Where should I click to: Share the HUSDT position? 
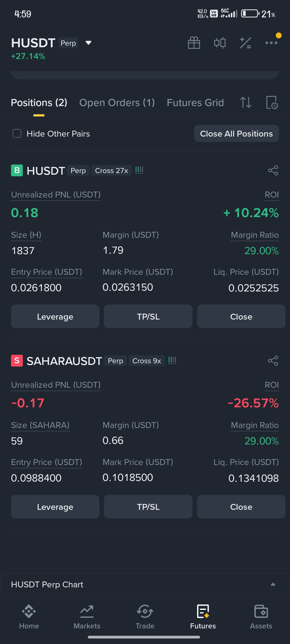click(x=273, y=170)
